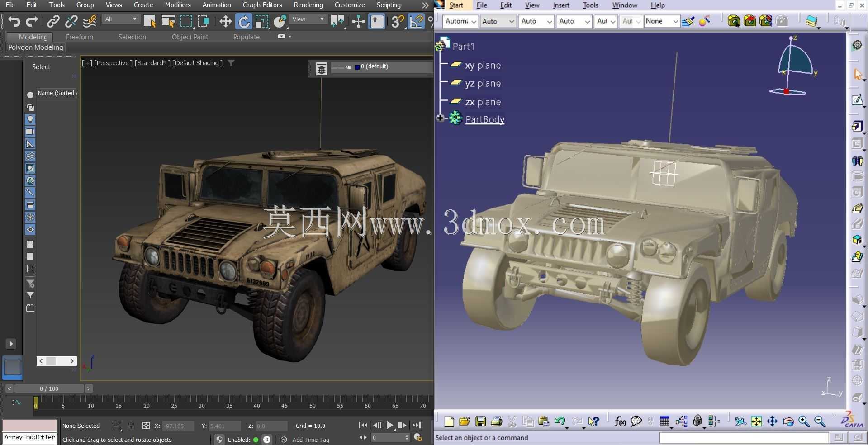
Task: Click the Polygon Modeling panel button
Action: pos(36,47)
